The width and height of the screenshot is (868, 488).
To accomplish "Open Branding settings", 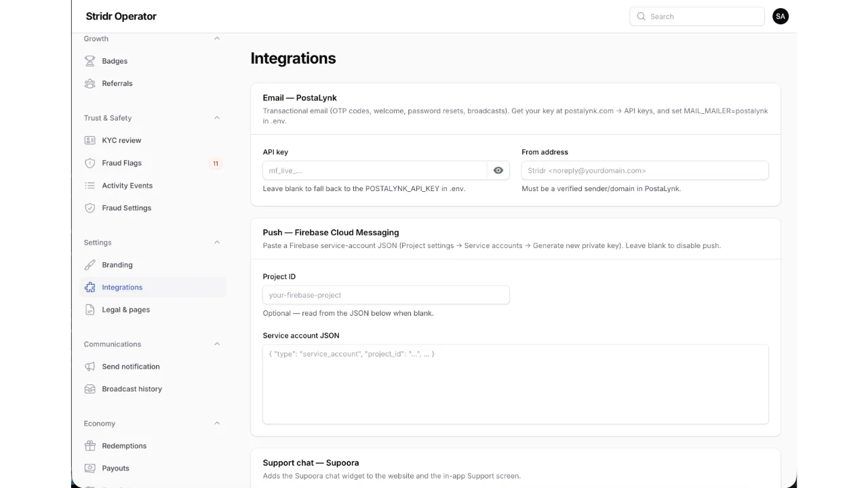I will (x=153, y=265).
